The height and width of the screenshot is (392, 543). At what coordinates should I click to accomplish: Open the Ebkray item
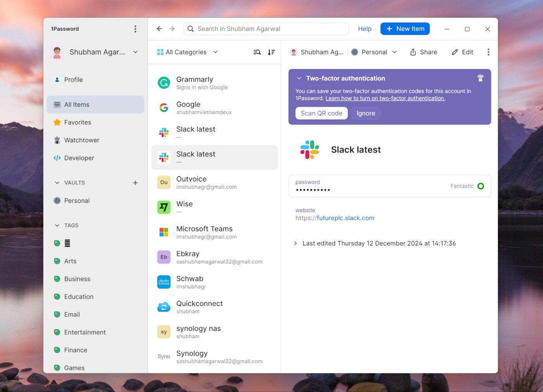(x=214, y=257)
